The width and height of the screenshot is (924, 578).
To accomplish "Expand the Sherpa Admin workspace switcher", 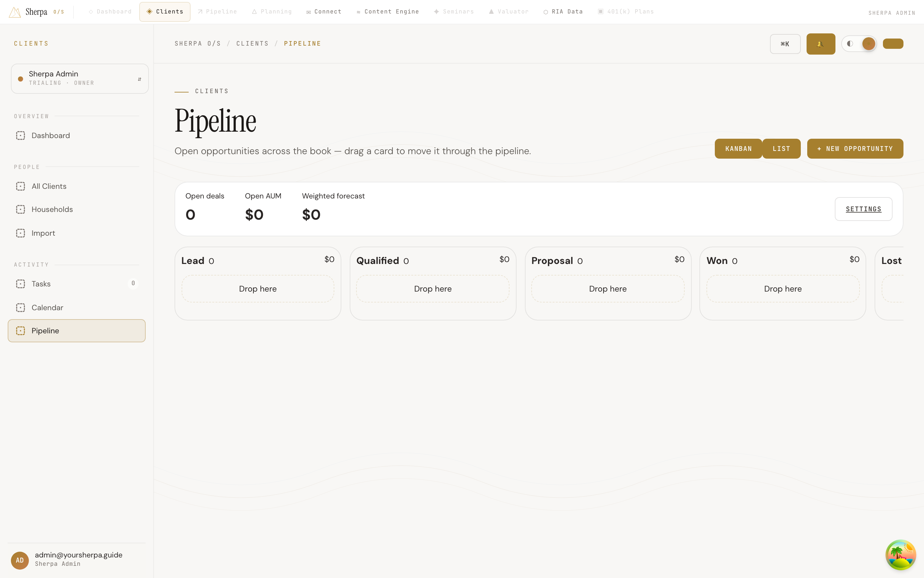I will click(80, 78).
